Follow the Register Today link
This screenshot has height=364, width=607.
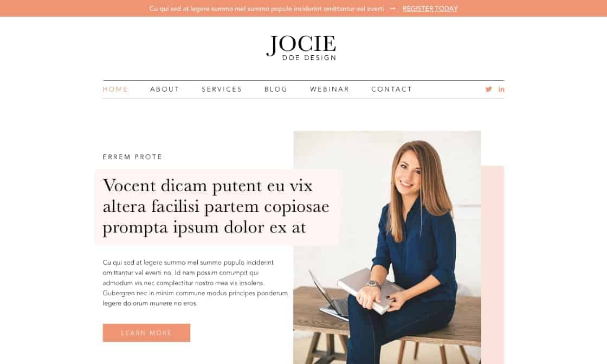tap(430, 9)
